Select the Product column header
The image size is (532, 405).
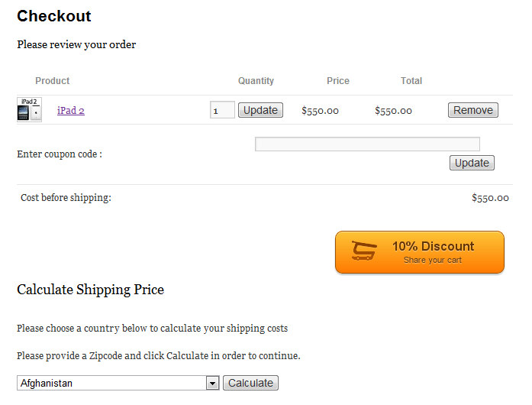[52, 81]
